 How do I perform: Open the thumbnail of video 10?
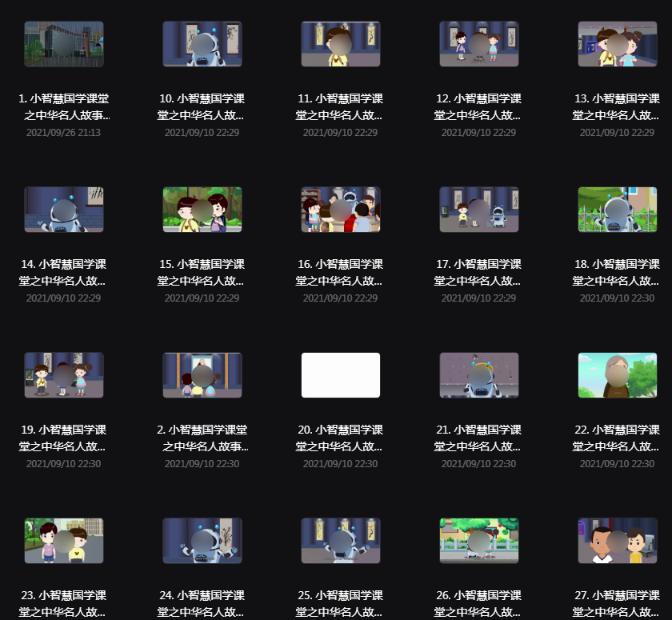(x=202, y=44)
